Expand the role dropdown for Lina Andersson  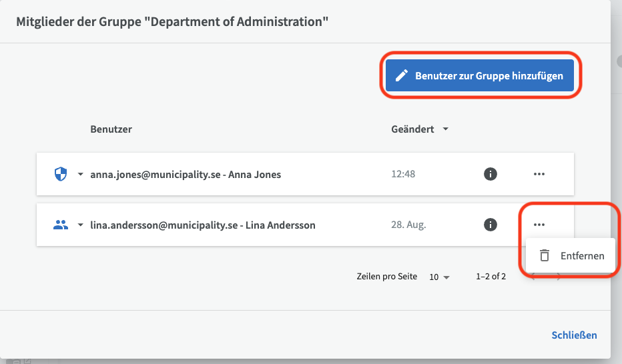[81, 225]
